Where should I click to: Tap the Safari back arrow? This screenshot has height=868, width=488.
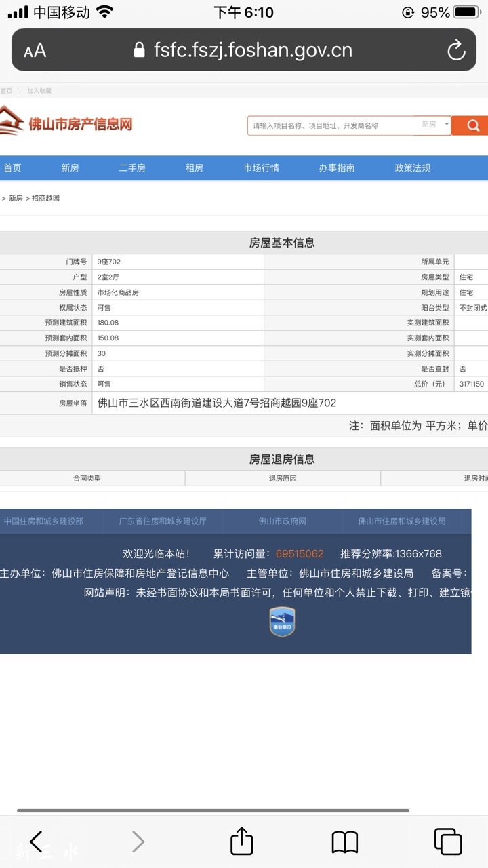click(36, 842)
